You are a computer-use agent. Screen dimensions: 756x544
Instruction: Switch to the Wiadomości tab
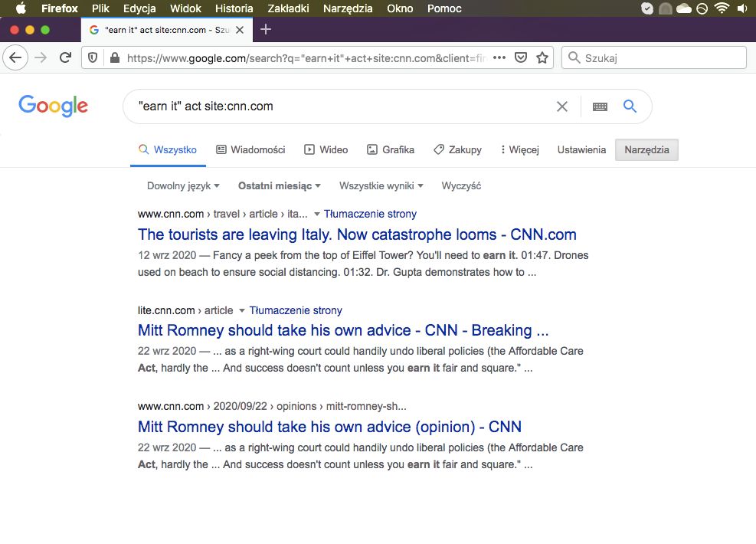coord(250,150)
